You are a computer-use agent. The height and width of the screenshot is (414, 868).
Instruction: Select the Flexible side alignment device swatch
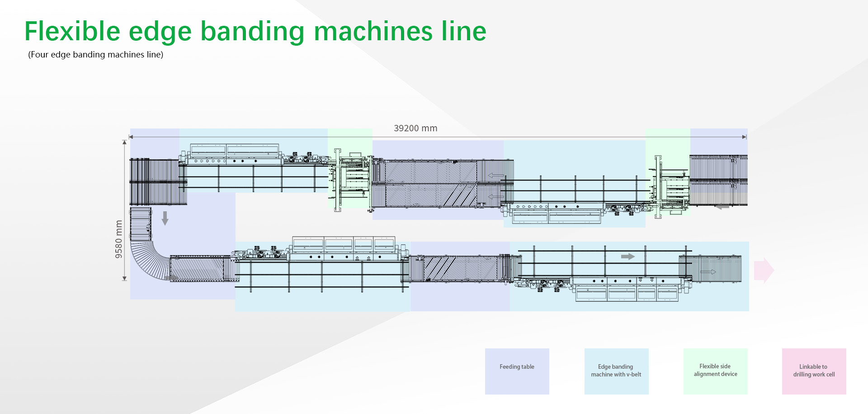point(715,371)
